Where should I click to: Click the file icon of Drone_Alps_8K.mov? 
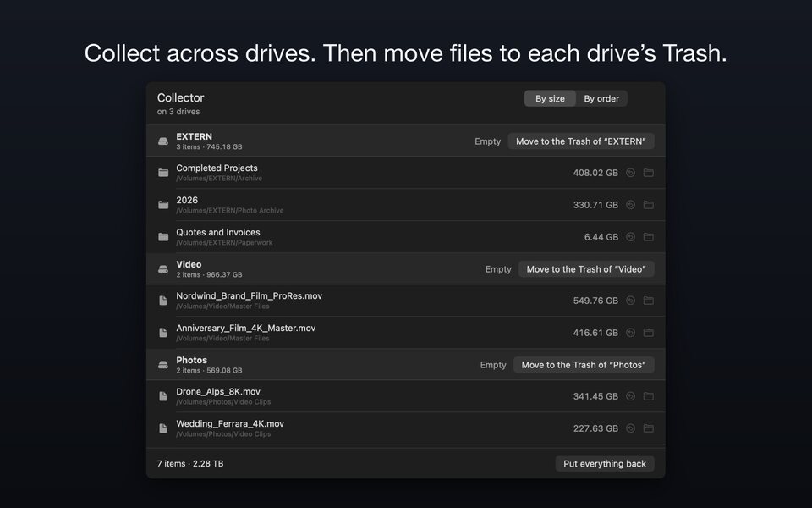point(163,396)
